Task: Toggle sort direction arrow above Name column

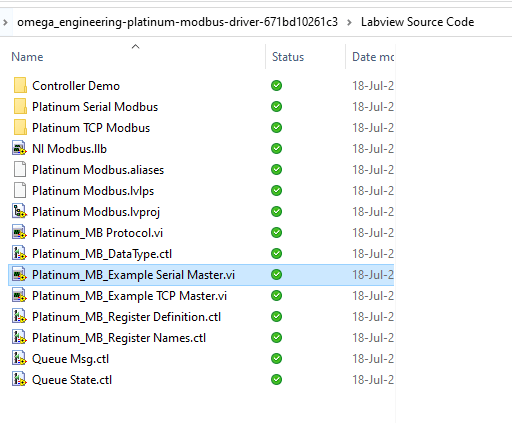Action: click(x=135, y=46)
